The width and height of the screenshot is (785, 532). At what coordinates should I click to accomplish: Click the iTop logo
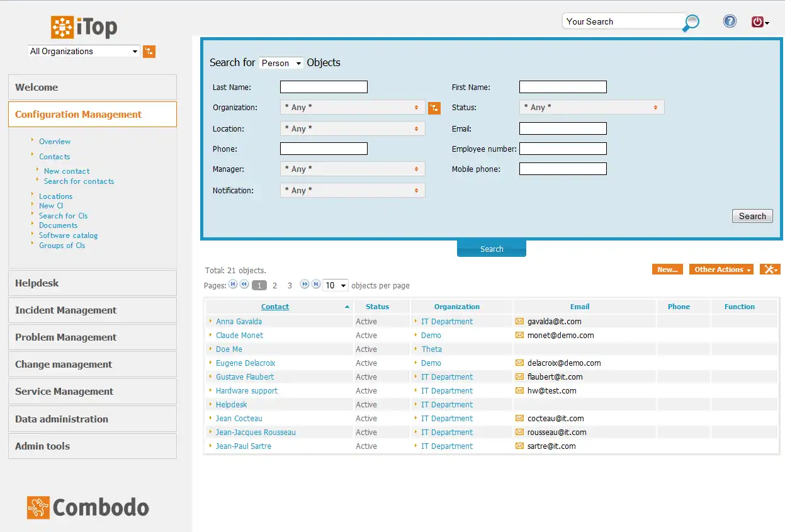click(x=84, y=26)
